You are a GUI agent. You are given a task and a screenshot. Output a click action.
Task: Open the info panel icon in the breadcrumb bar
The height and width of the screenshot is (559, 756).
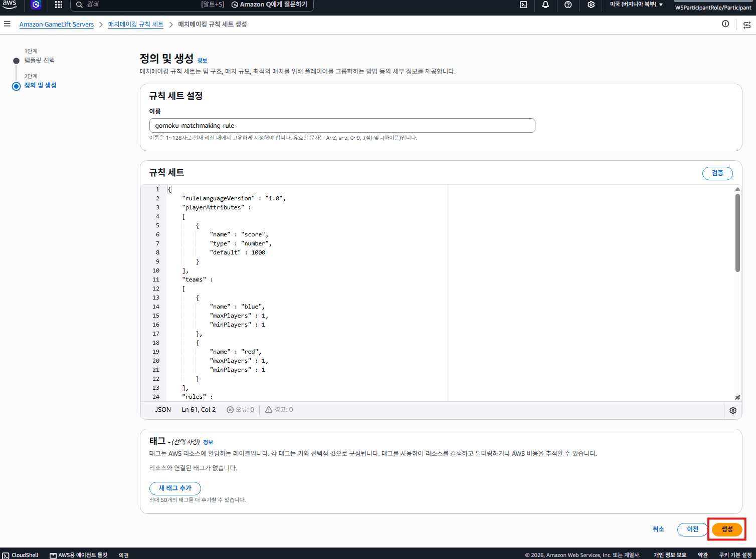pyautogui.click(x=725, y=24)
